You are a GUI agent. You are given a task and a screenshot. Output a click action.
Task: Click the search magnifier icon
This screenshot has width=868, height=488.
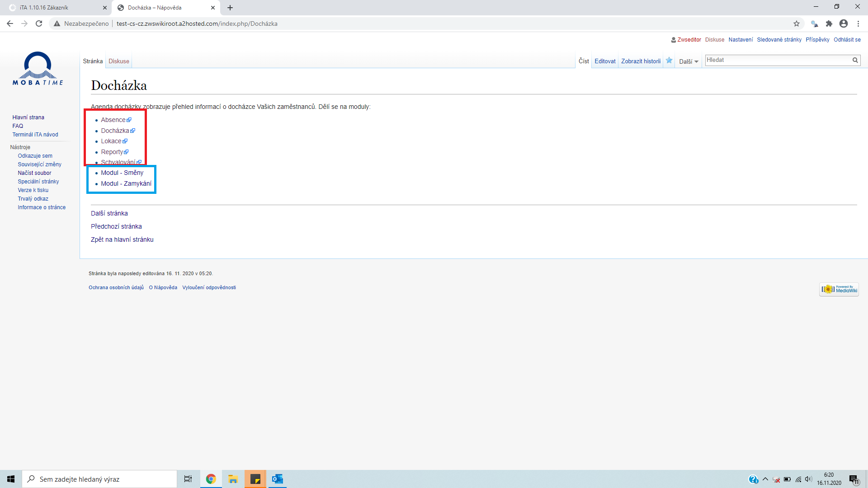pos(855,60)
